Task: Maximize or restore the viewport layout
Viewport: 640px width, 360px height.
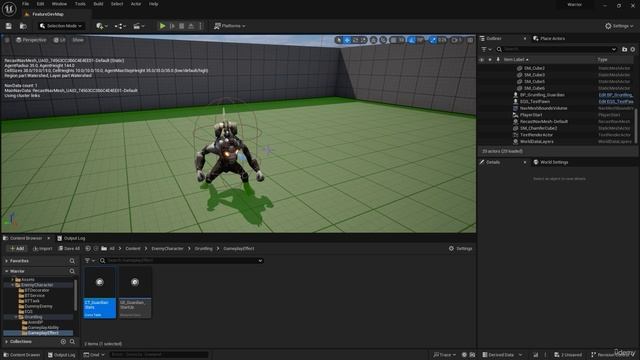Action: coord(470,40)
